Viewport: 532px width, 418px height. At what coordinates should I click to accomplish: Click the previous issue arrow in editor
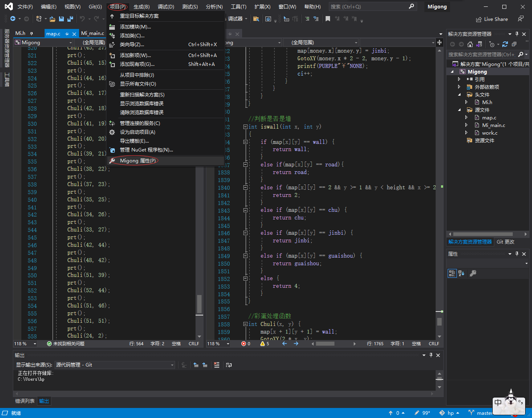(x=285, y=344)
